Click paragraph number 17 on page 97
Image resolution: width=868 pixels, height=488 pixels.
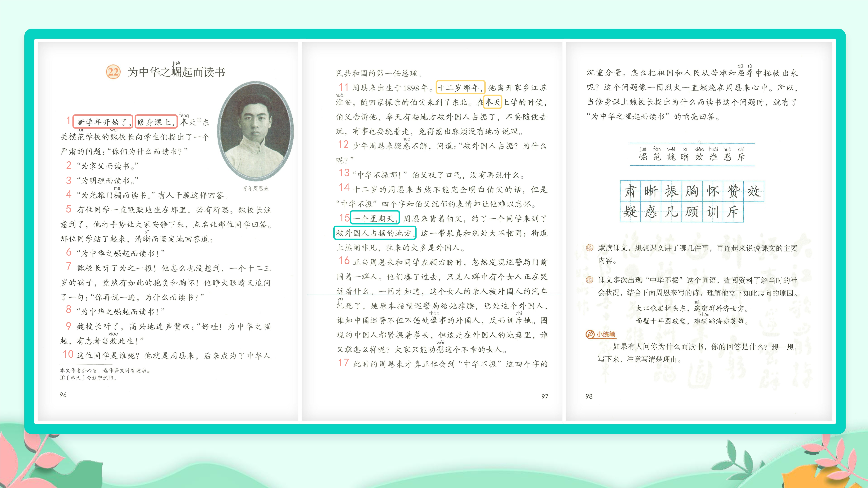(343, 363)
